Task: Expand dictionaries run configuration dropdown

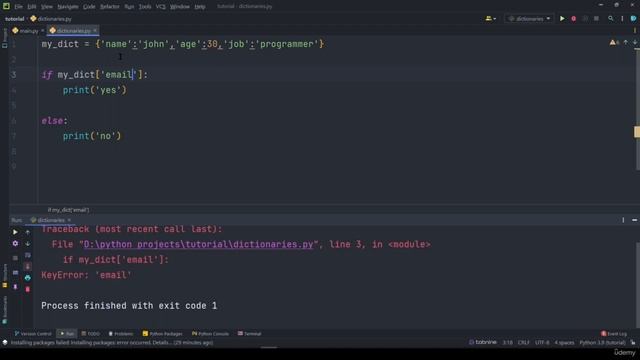Action: coord(548,18)
